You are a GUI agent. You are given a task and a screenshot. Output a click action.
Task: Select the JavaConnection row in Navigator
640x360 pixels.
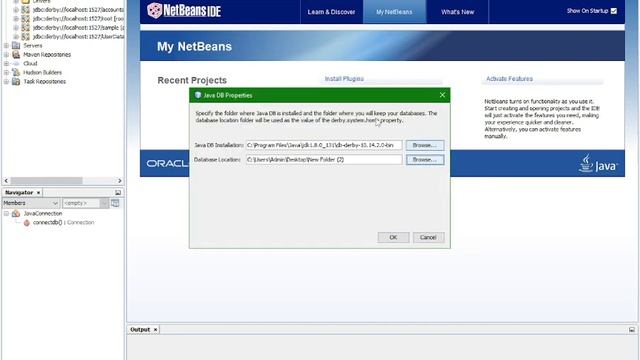tap(43, 213)
